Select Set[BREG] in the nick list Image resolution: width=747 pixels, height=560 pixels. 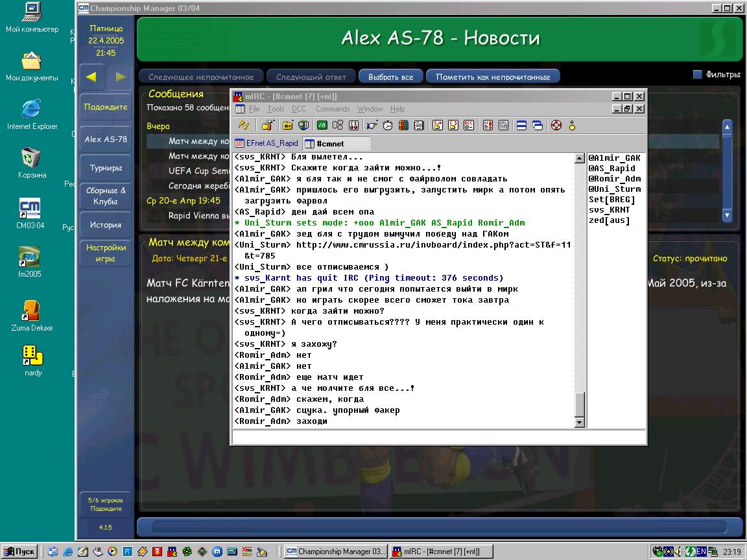611,200
